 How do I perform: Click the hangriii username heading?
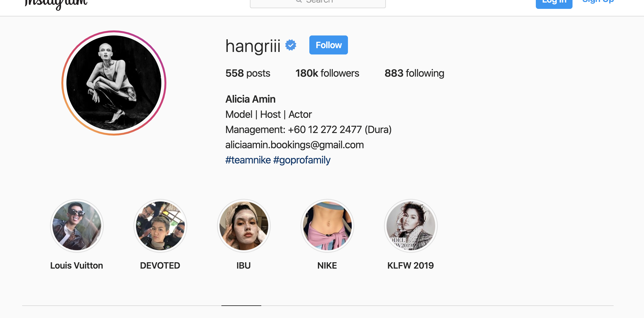253,46
